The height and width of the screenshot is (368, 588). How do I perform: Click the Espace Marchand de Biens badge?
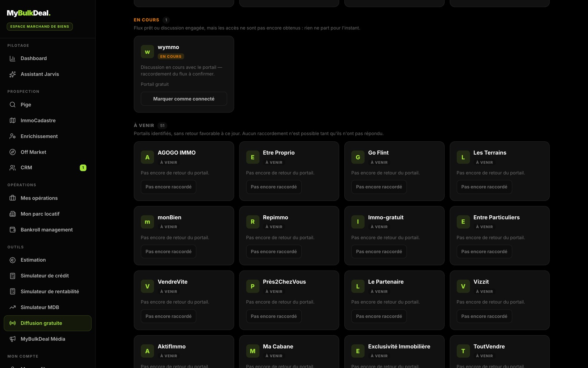pyautogui.click(x=40, y=26)
